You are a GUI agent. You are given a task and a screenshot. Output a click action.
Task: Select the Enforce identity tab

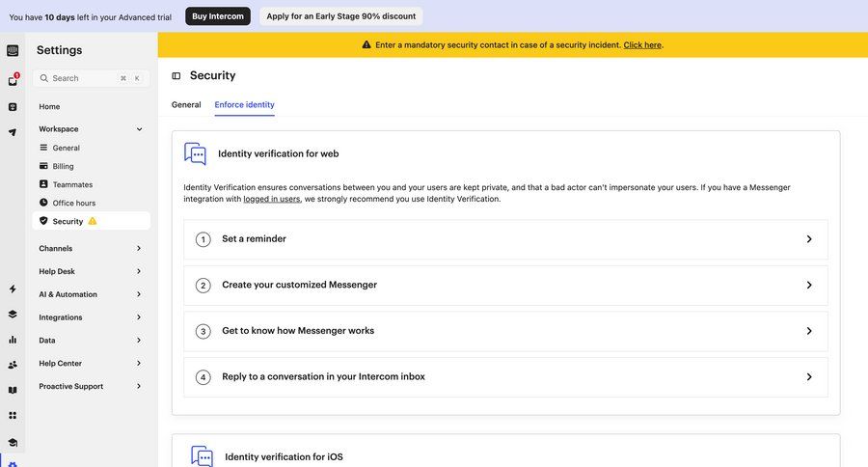[x=245, y=105]
